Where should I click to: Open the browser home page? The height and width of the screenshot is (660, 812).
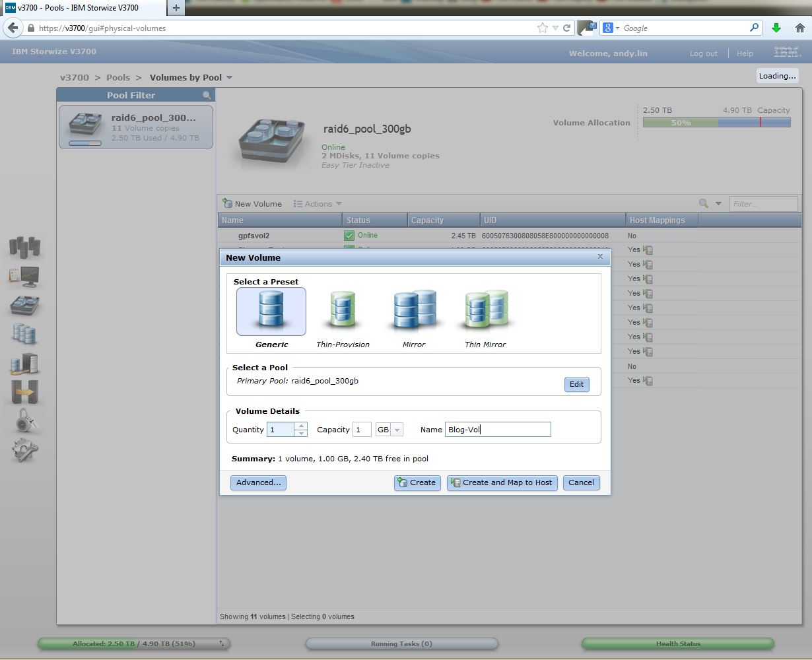coord(799,28)
